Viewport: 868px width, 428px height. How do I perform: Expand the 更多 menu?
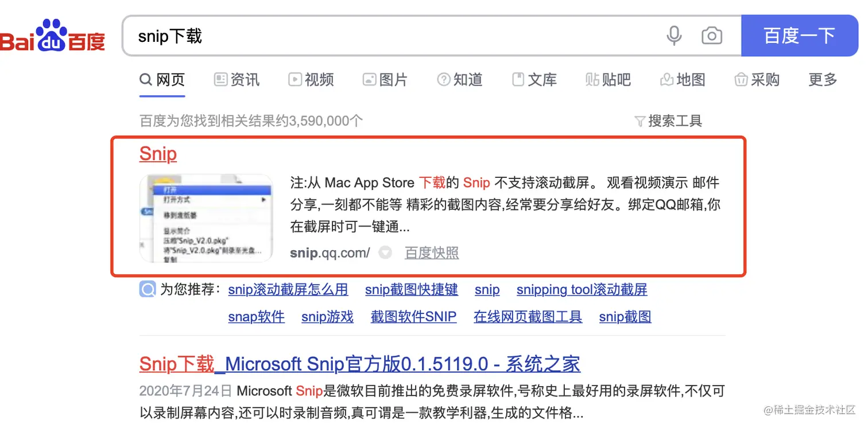[x=823, y=80]
